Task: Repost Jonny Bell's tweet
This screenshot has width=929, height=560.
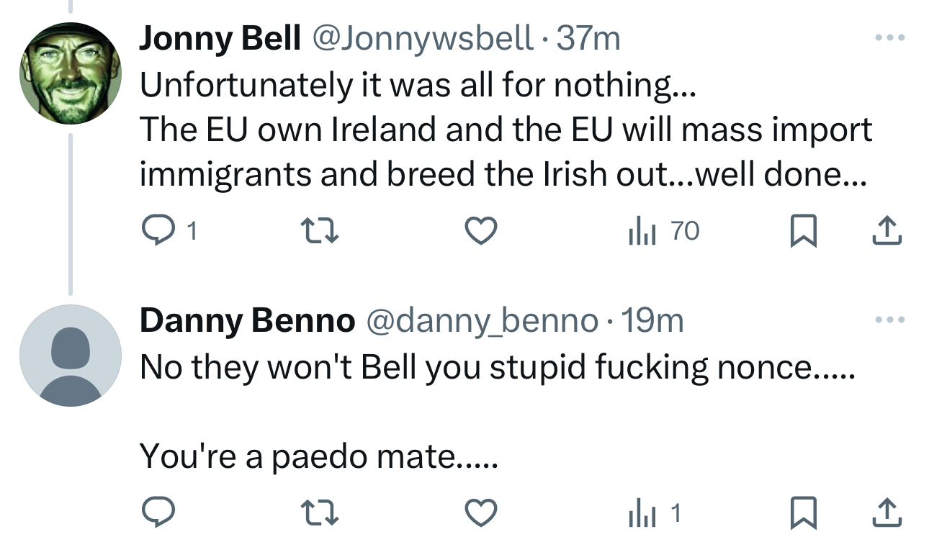Action: (x=317, y=231)
